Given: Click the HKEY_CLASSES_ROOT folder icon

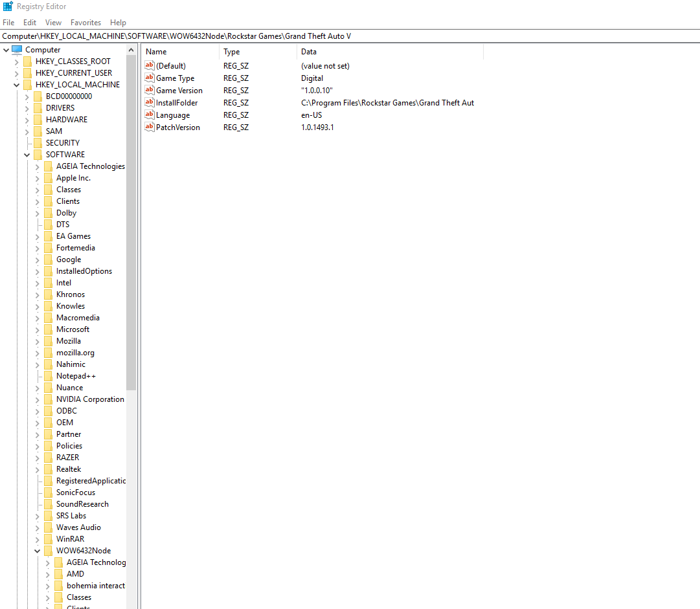Looking at the screenshot, I should tap(28, 61).
